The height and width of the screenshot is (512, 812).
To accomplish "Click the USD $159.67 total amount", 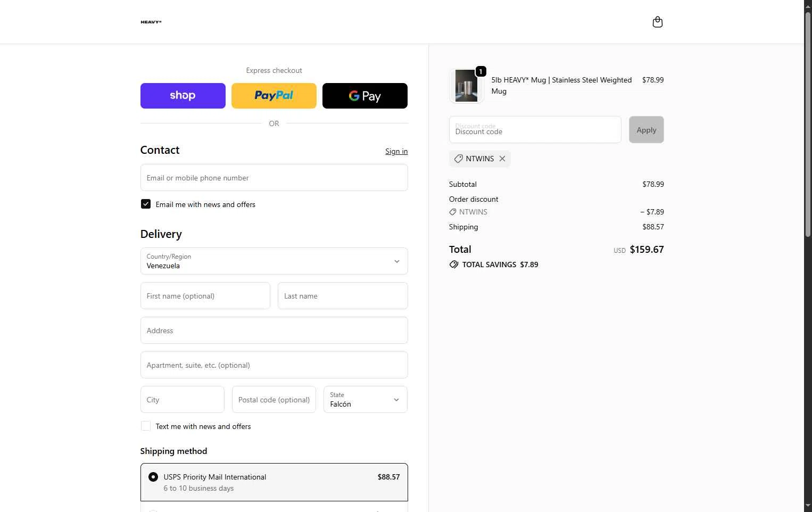I will pyautogui.click(x=639, y=250).
